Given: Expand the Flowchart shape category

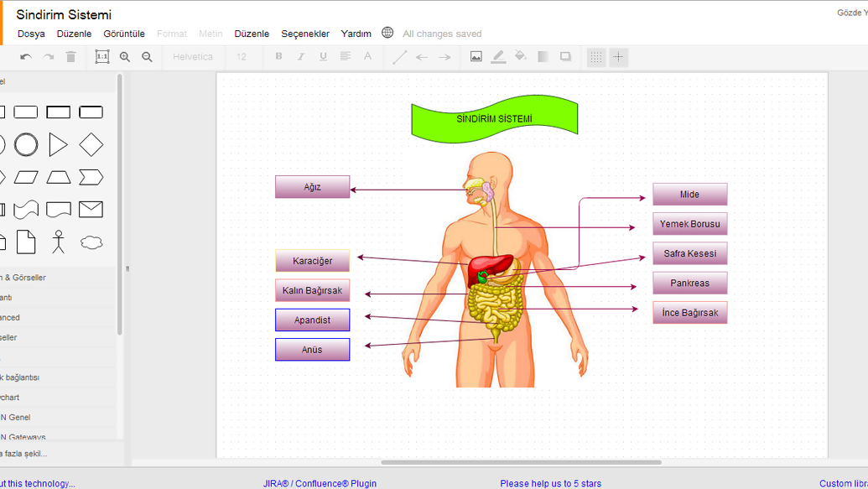Looking at the screenshot, I should (17, 397).
